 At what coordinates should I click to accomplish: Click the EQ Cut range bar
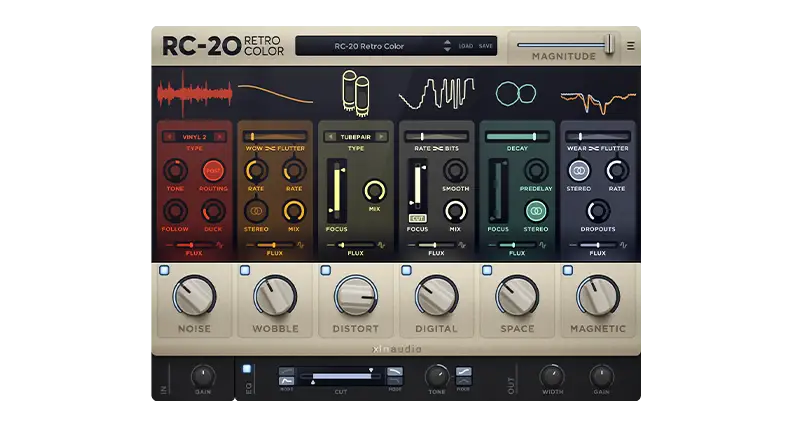pyautogui.click(x=341, y=376)
